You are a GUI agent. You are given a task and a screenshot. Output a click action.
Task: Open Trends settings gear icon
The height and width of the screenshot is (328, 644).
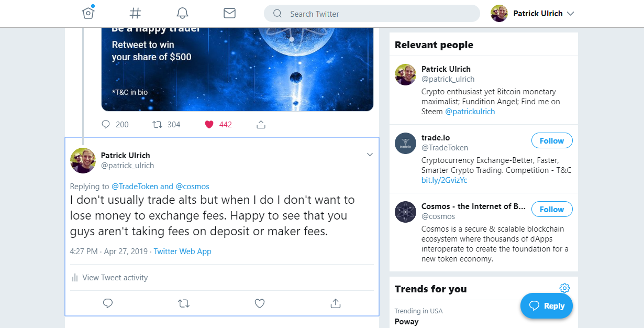click(564, 288)
